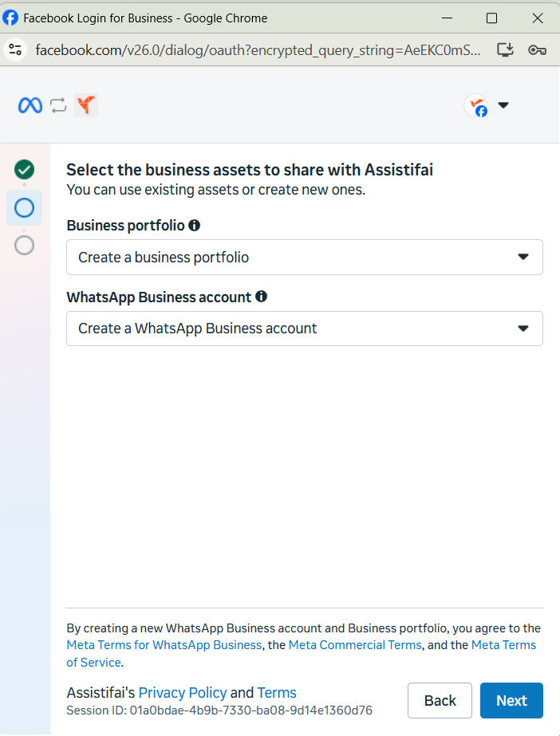The height and width of the screenshot is (736, 560).
Task: Open the password key icon
Action: coord(537,49)
